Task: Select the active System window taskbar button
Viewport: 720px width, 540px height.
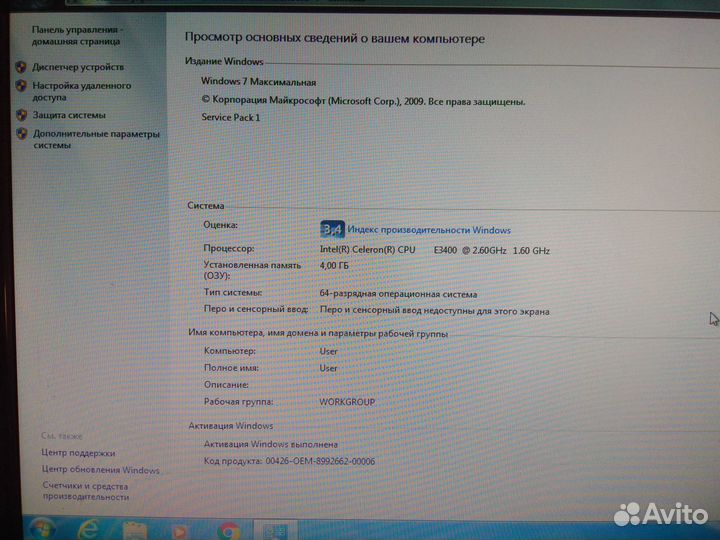Action: [276, 531]
